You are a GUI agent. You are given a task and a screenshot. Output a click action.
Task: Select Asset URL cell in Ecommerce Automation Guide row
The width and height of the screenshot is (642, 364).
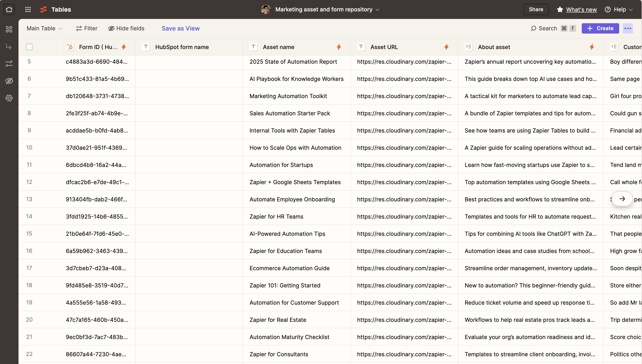404,268
